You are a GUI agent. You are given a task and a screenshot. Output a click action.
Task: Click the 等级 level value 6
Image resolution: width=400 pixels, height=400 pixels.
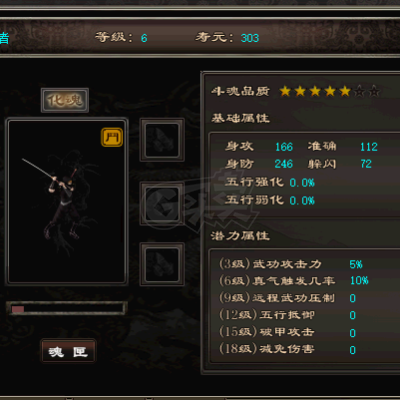144,38
